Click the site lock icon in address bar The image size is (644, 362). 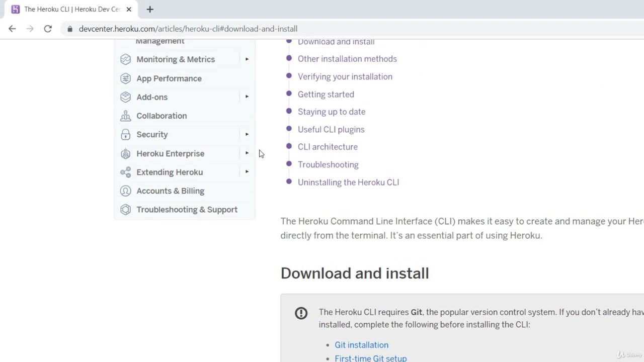coord(70,29)
